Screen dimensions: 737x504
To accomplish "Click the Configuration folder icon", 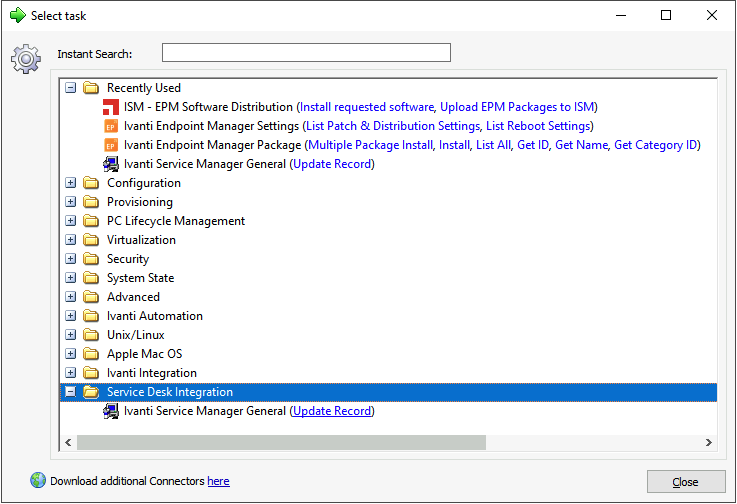I will tap(91, 183).
